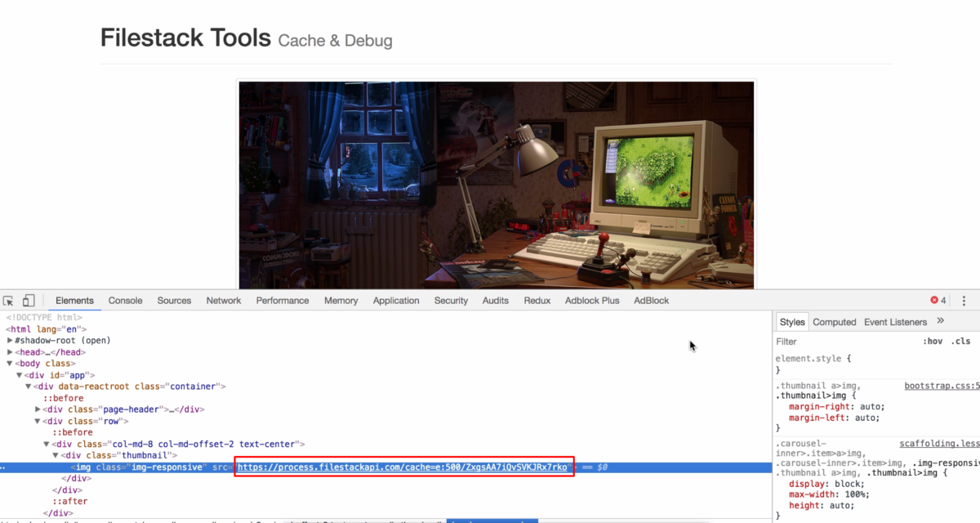
Task: Toggle class editing with .cls
Action: [960, 341]
